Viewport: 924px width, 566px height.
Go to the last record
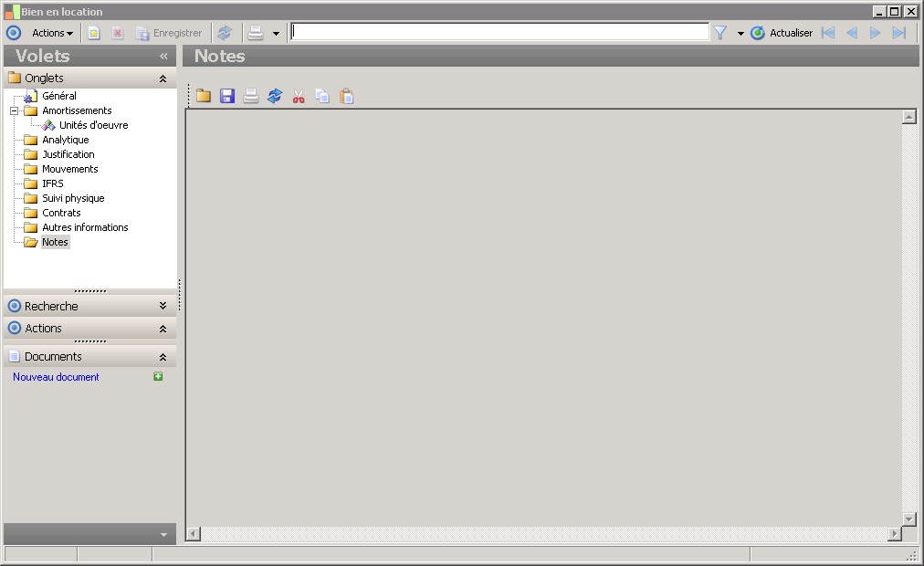pos(898,33)
